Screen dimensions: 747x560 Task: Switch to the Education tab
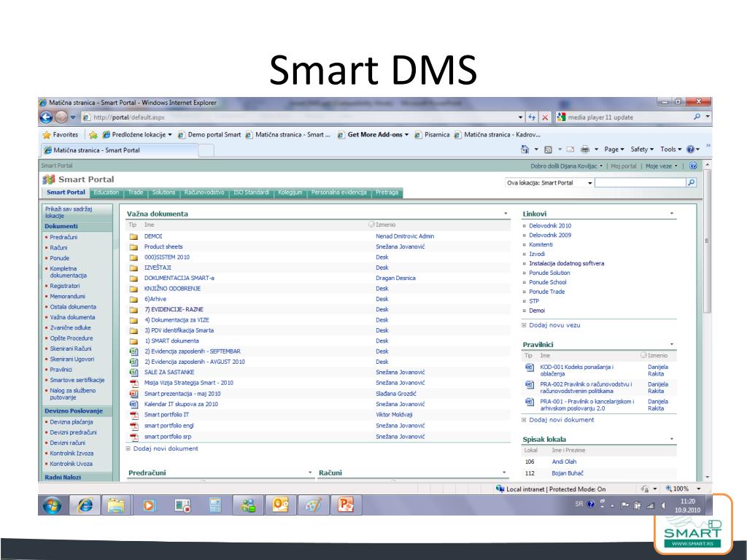click(x=106, y=192)
